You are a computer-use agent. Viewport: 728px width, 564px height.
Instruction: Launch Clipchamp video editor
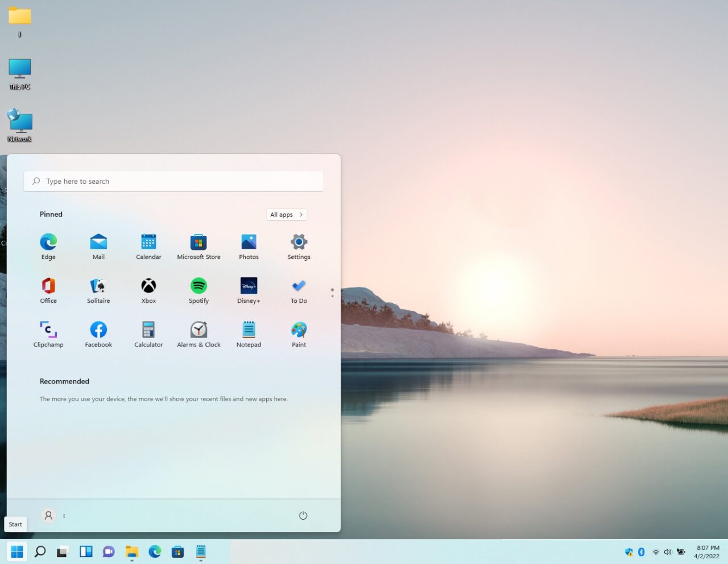click(x=48, y=334)
